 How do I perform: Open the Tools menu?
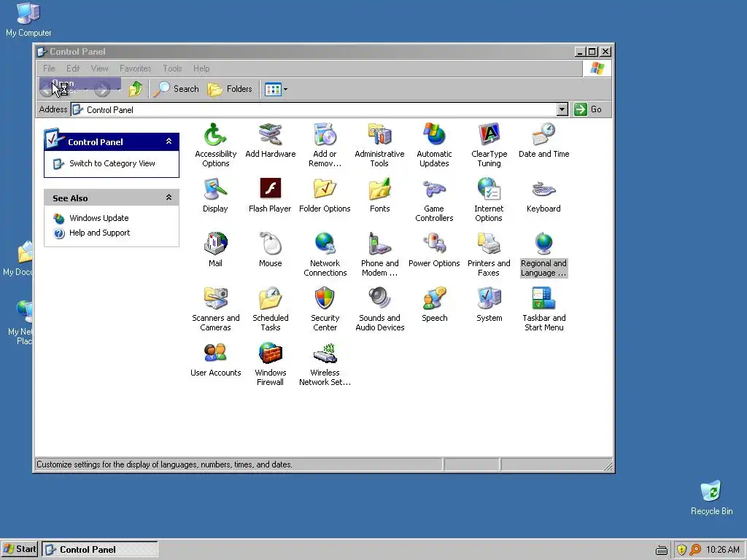click(172, 69)
